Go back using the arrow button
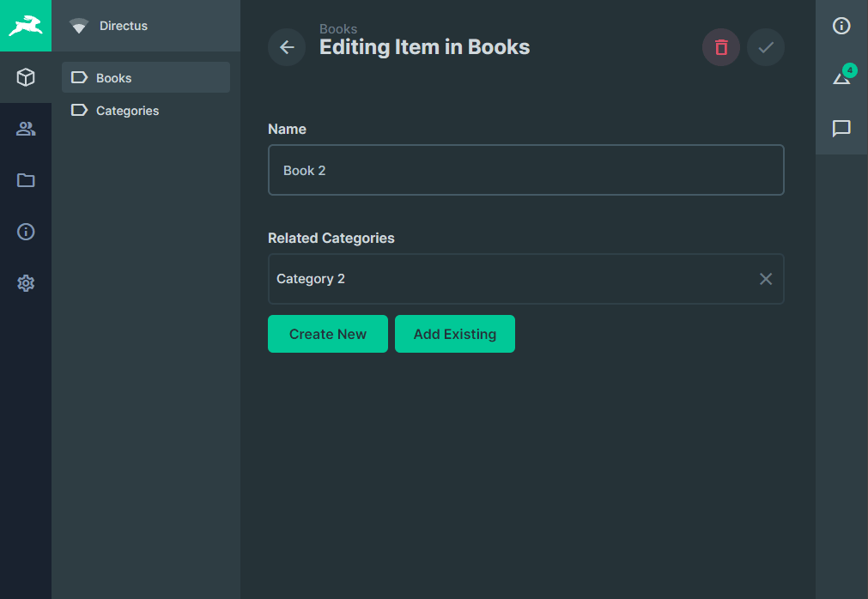 (x=287, y=47)
